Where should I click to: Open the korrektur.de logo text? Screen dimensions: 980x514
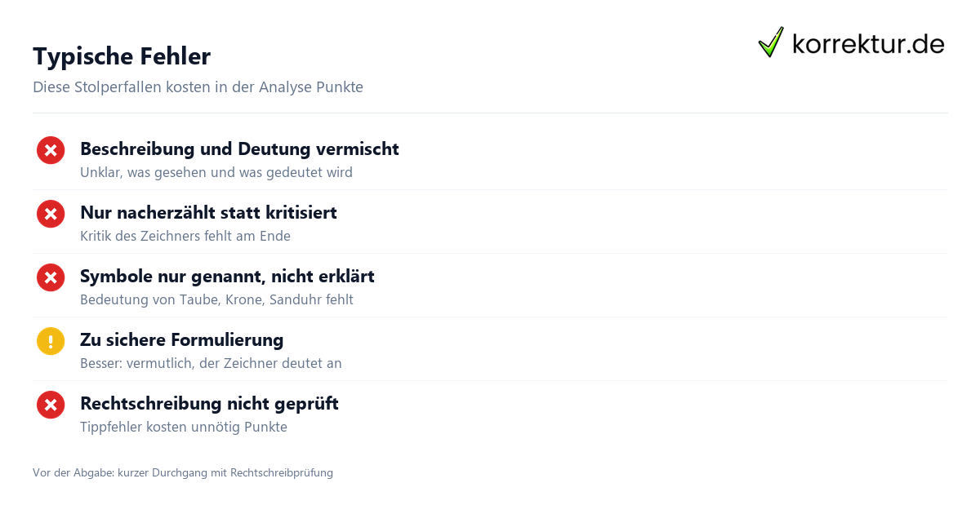tap(868, 44)
